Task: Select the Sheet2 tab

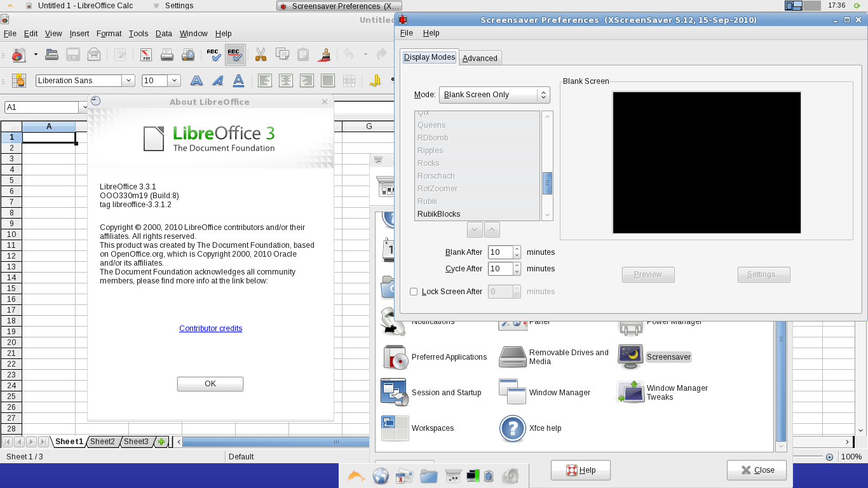Action: (x=102, y=442)
